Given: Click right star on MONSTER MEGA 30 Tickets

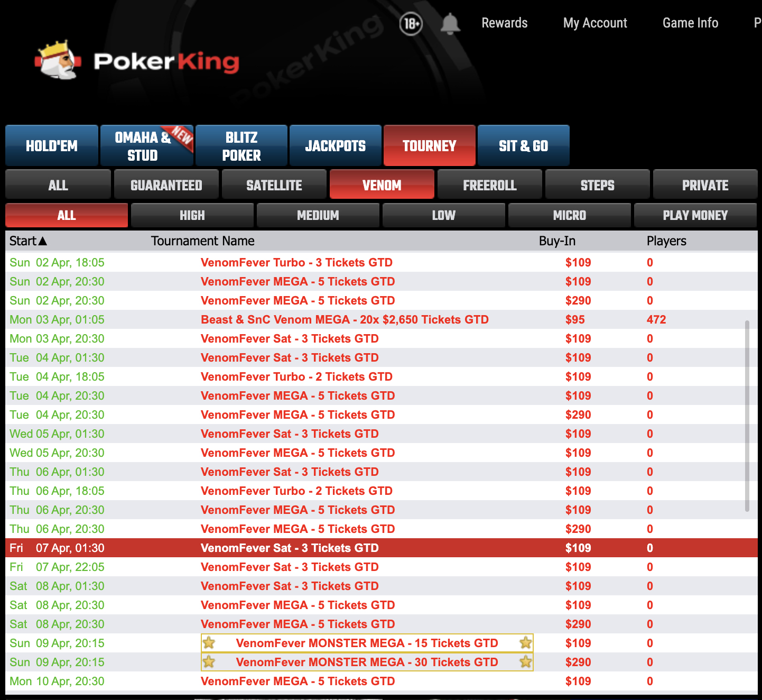Looking at the screenshot, I should [x=525, y=662].
